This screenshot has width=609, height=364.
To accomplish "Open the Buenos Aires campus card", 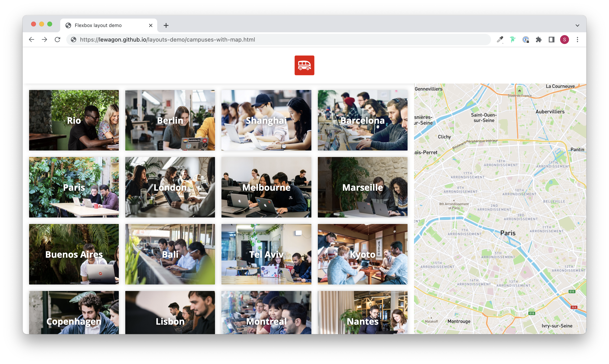I will [x=74, y=254].
